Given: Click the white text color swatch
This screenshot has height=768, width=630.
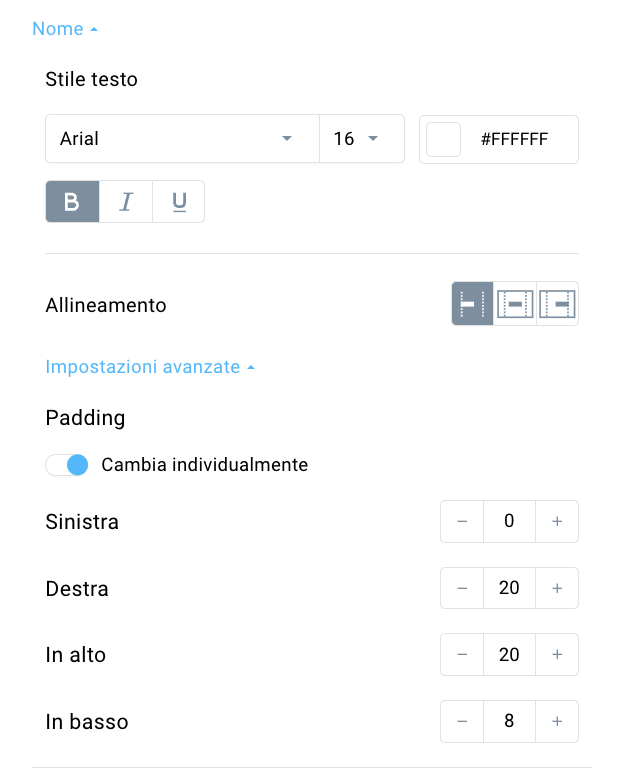Looking at the screenshot, I should (x=443, y=139).
